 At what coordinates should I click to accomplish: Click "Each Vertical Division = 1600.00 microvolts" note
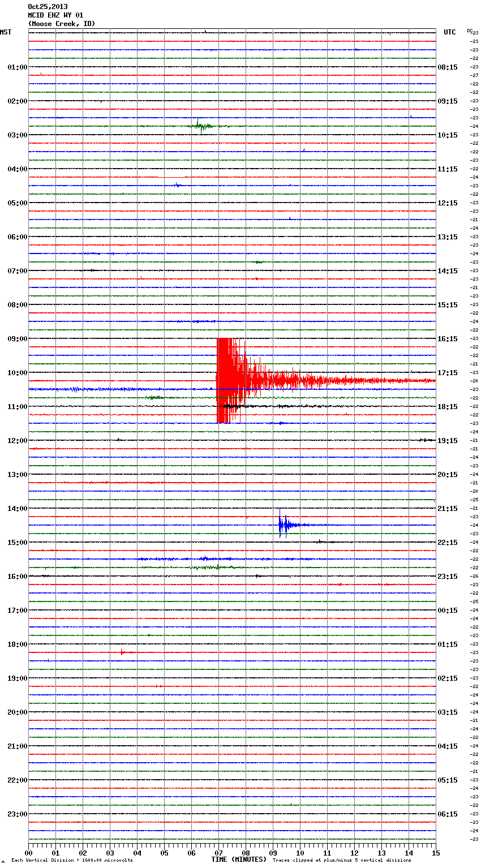click(72, 861)
